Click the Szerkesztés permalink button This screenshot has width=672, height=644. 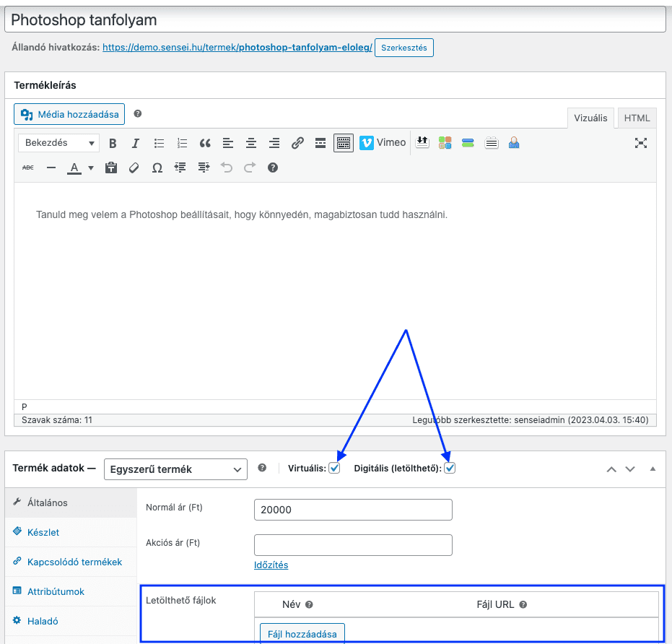(x=404, y=48)
